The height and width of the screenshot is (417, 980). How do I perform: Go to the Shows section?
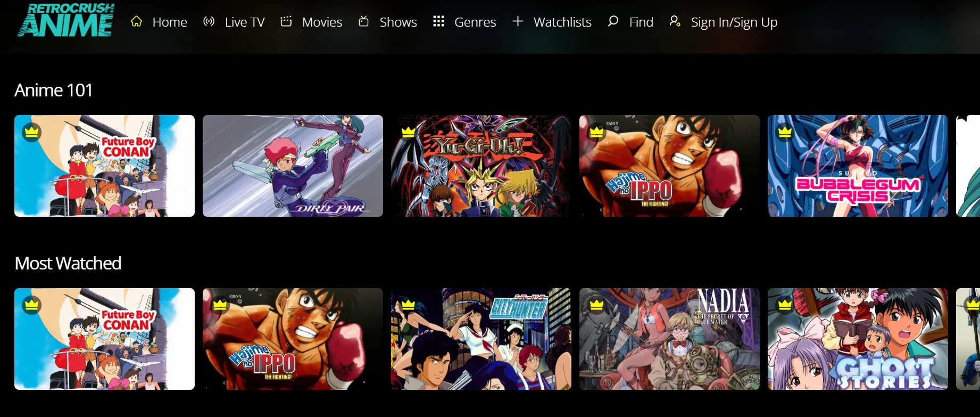coord(398,22)
